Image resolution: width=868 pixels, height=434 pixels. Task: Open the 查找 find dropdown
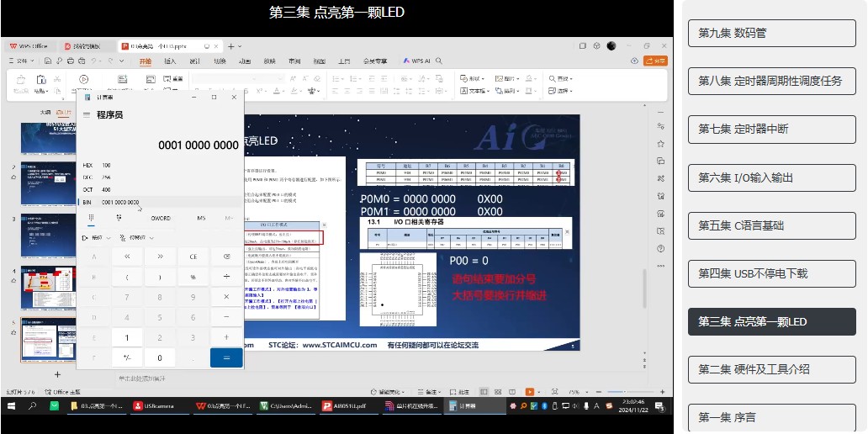(x=561, y=78)
